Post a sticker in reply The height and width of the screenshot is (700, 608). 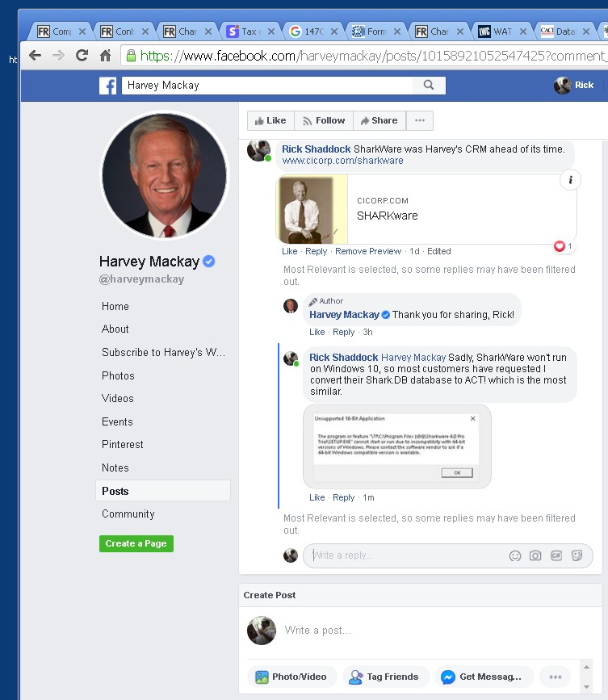(577, 555)
